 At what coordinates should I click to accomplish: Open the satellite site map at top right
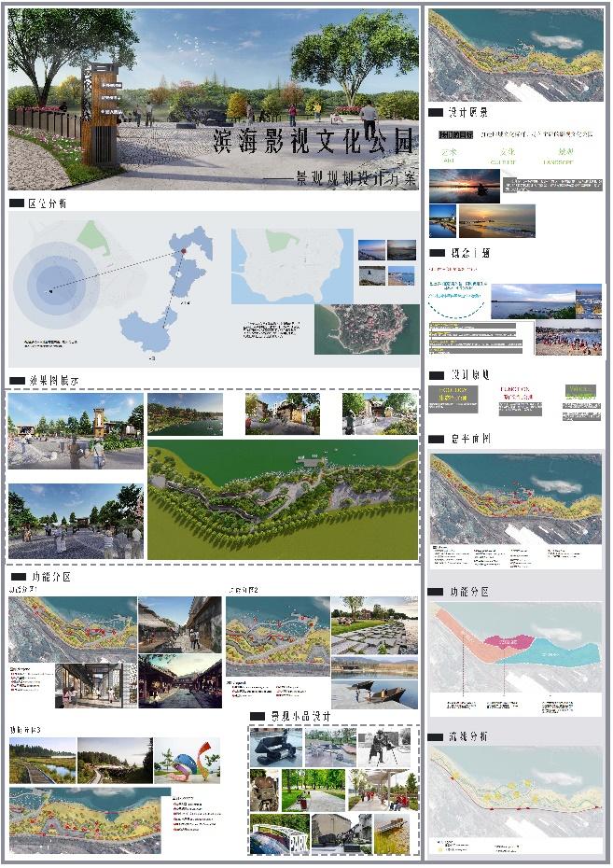(x=515, y=54)
